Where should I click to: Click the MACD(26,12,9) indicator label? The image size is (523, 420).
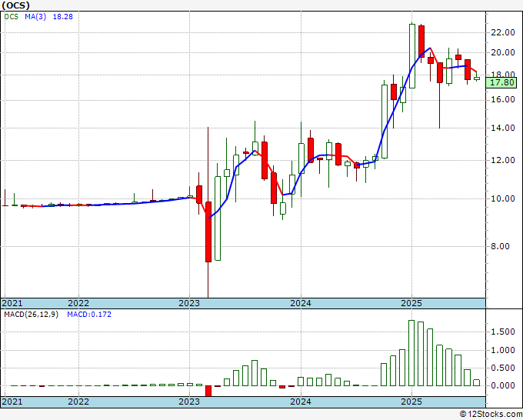tap(31, 315)
